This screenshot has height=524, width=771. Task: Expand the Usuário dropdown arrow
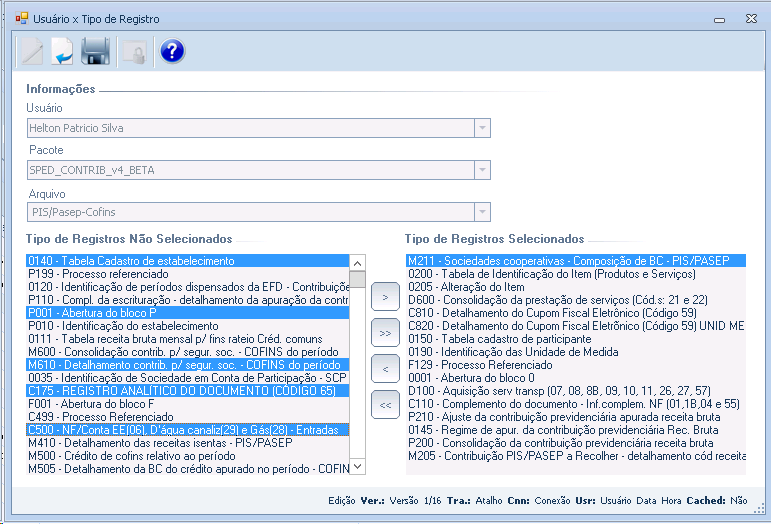click(x=482, y=128)
